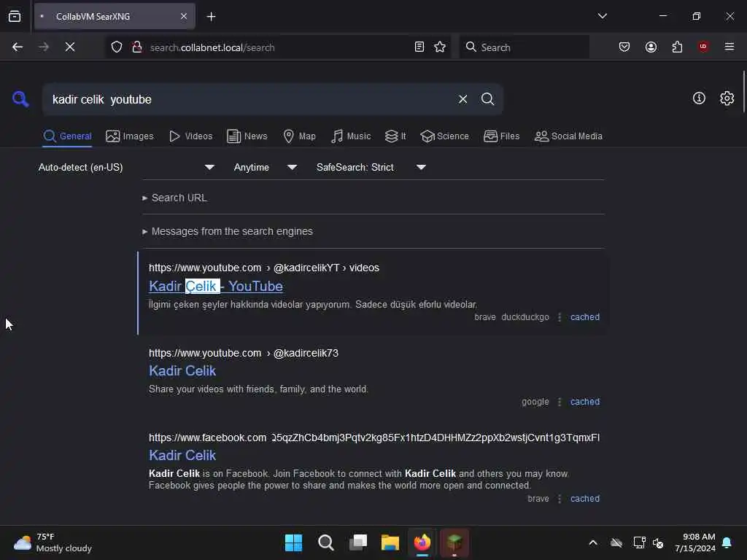
Task: Open a new browser tab
Action: pos(211,17)
